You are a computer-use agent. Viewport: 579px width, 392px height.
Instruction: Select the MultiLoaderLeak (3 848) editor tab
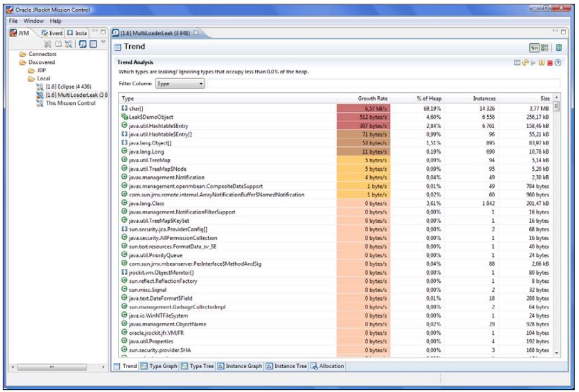tap(156, 33)
